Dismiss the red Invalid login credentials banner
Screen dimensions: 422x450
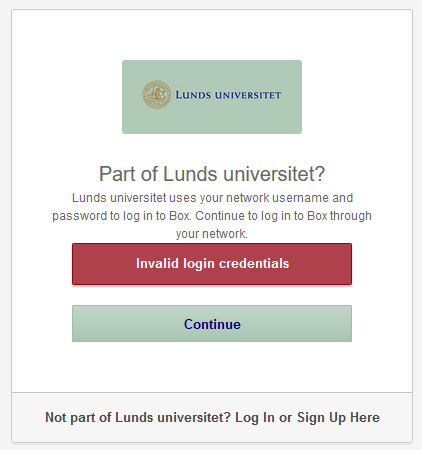[212, 264]
